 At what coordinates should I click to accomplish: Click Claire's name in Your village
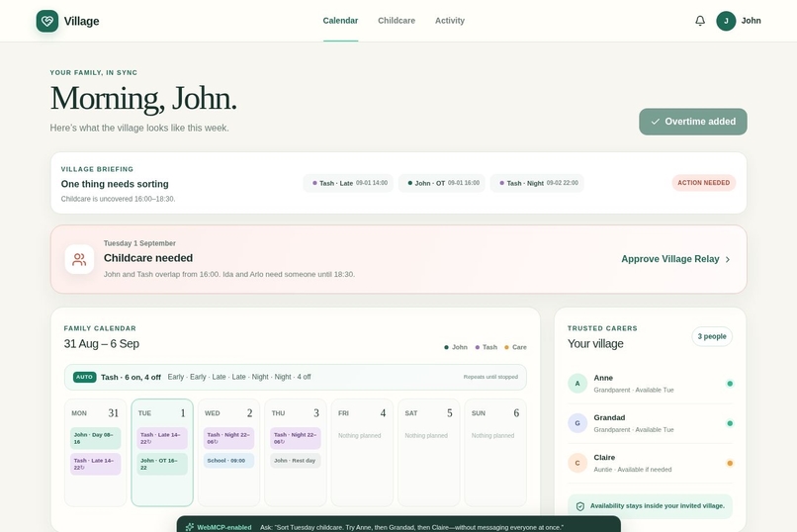(604, 457)
